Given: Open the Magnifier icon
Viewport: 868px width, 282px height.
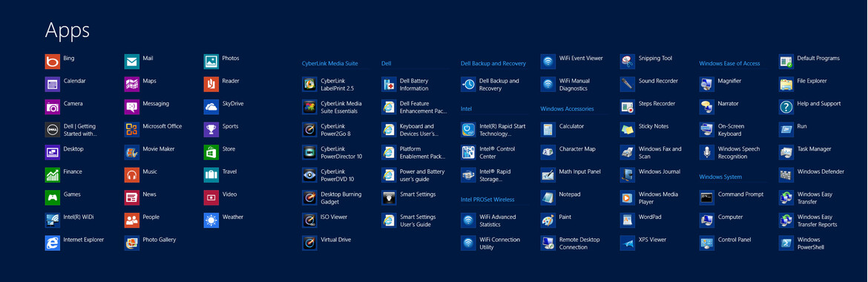Looking at the screenshot, I should coord(707,84).
